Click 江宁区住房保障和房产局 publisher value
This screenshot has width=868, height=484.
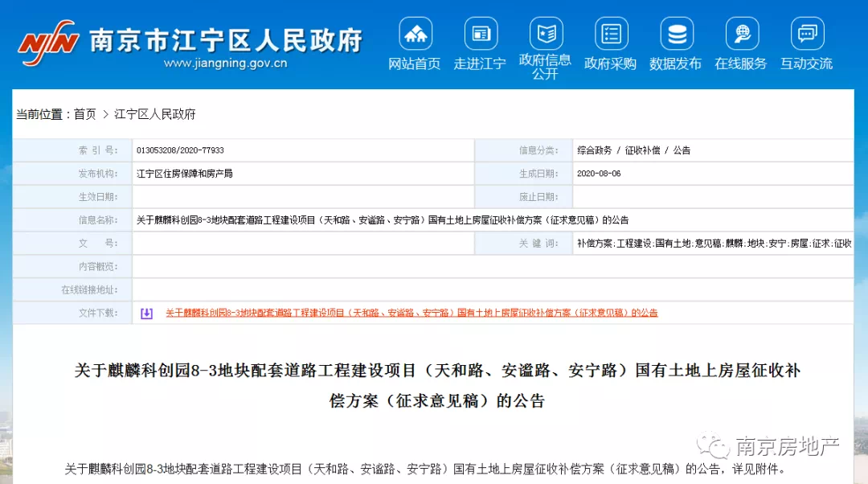pos(185,174)
